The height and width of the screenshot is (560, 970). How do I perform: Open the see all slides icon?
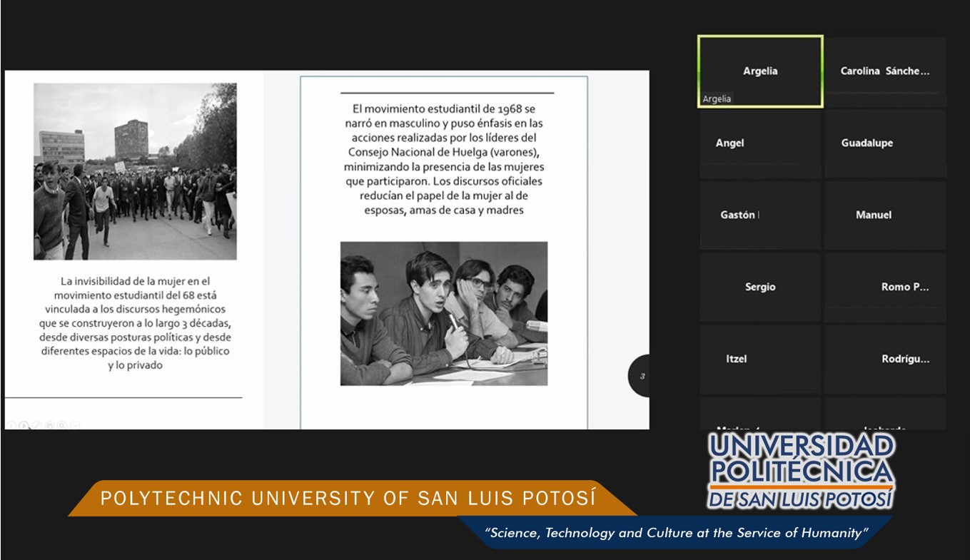click(49, 425)
